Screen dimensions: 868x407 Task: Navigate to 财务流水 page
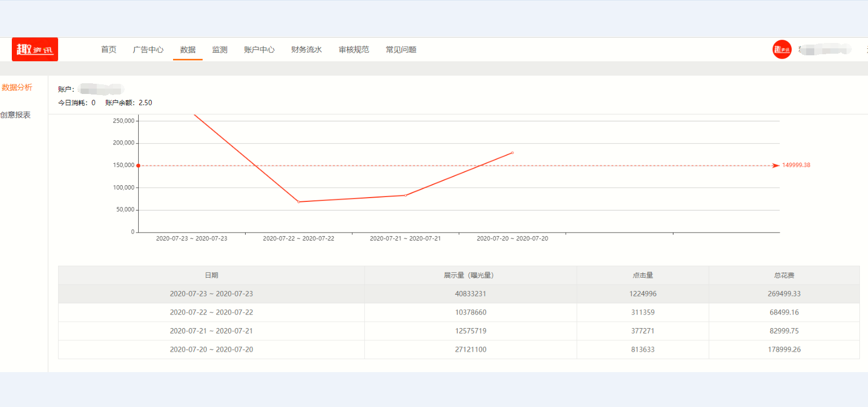[x=306, y=49]
